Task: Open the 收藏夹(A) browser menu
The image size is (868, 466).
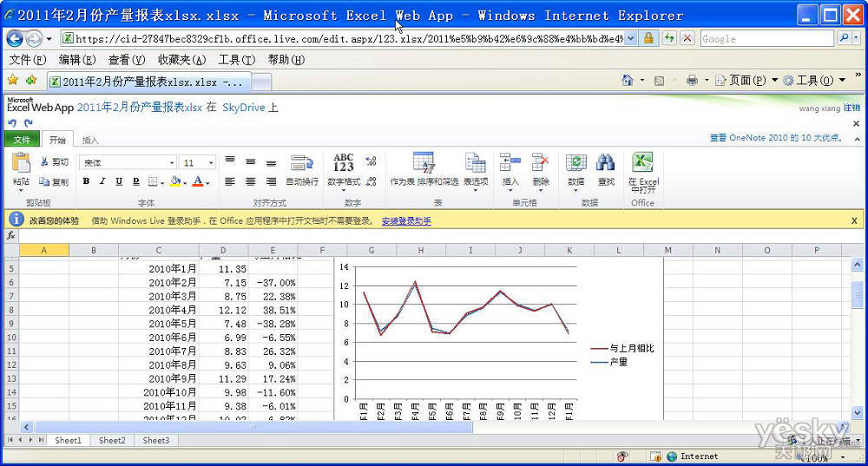Action: (x=181, y=60)
